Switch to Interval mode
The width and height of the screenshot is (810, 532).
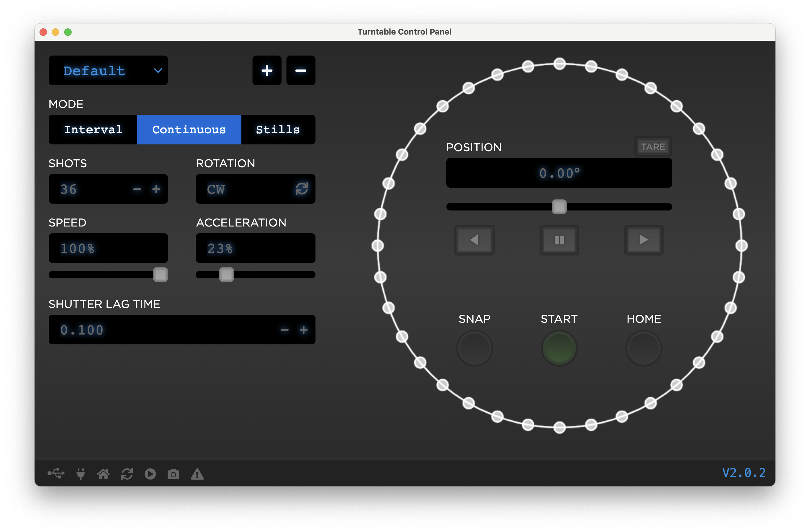click(93, 130)
